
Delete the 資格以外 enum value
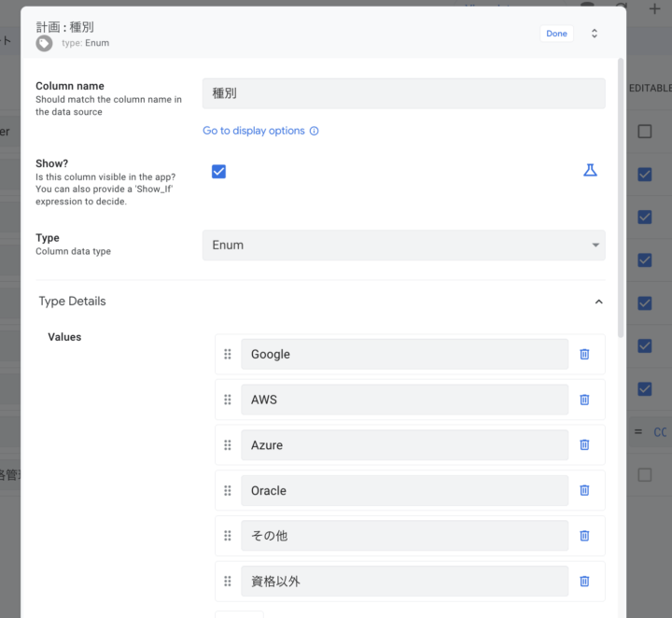click(x=584, y=581)
